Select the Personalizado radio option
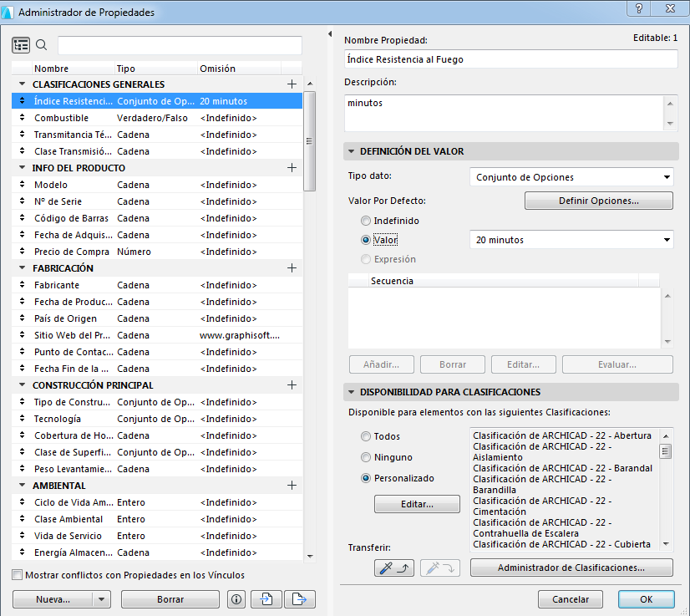 pos(366,478)
